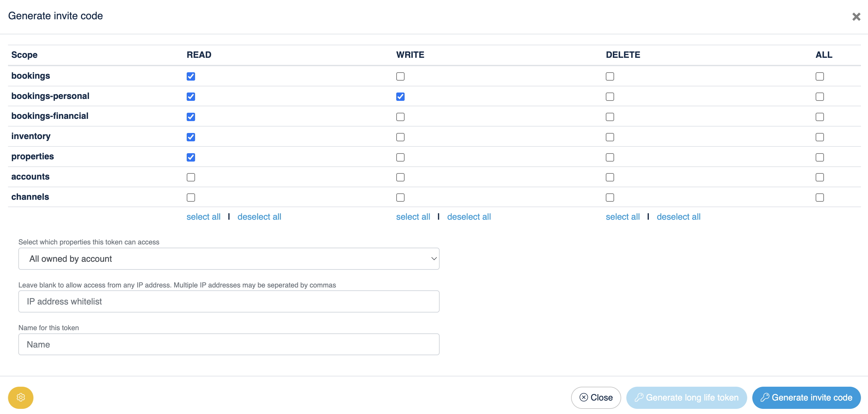Viewport: 868px width, 414px height.
Task: Check ALL permissions for properties row
Action: pyautogui.click(x=819, y=157)
